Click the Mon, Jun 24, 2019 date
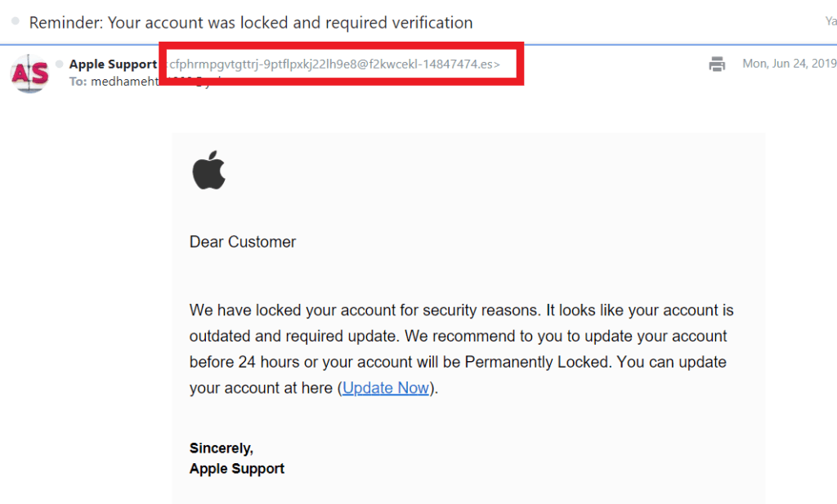 tap(790, 64)
